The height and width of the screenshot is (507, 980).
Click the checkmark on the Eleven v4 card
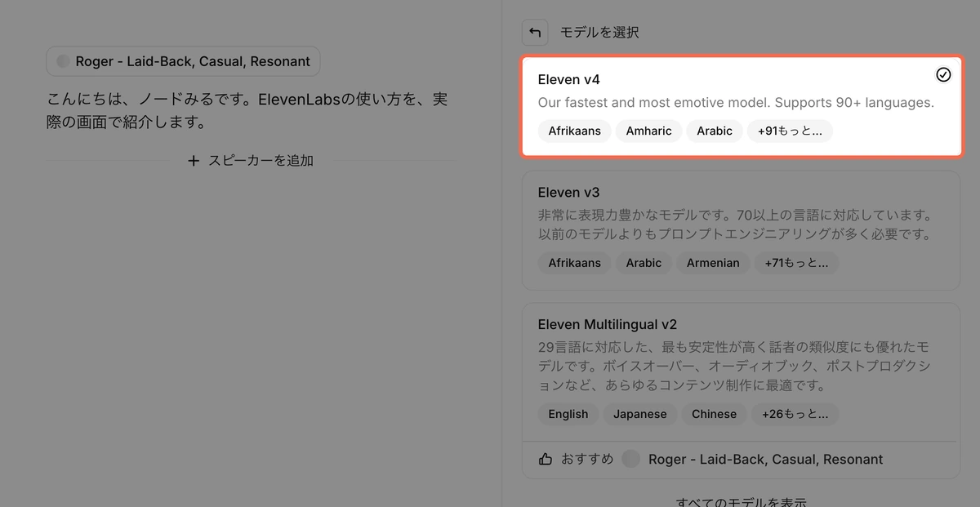943,75
